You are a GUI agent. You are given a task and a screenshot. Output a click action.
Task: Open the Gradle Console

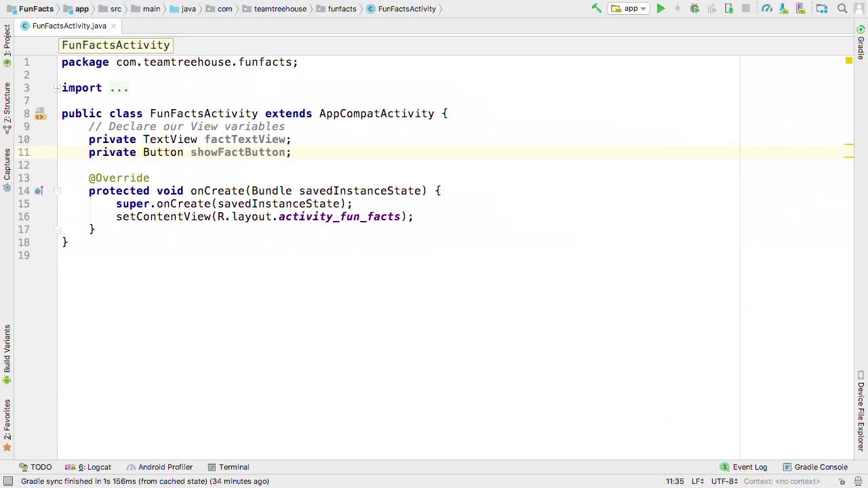(x=821, y=467)
